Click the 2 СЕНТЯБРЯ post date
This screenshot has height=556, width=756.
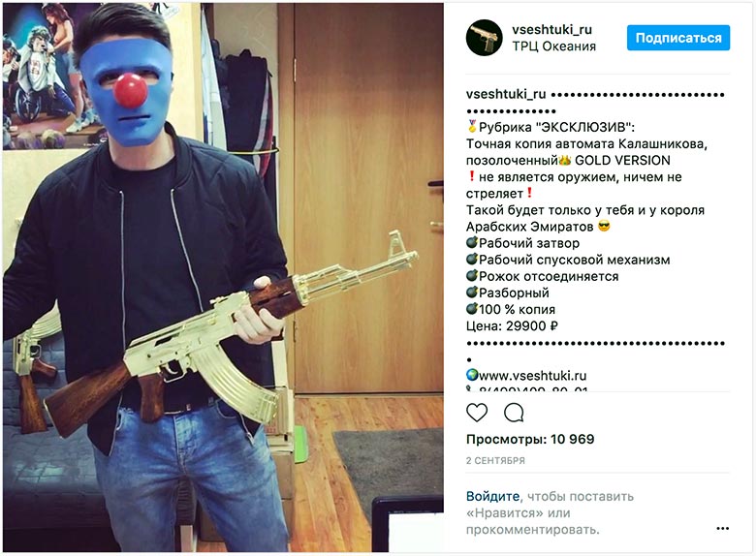pos(495,461)
